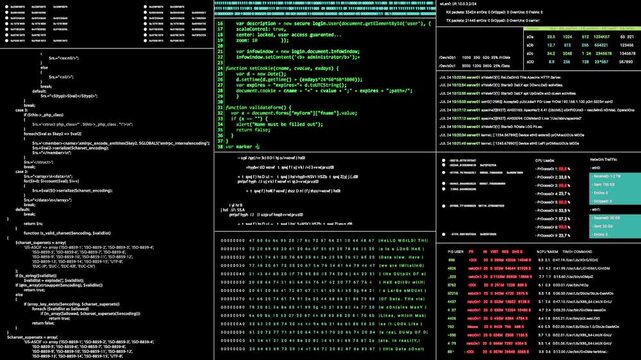Screen dimensions: 641x360
Task: Click hex offset 00000030
Action: pyautogui.click(x=233, y=266)
